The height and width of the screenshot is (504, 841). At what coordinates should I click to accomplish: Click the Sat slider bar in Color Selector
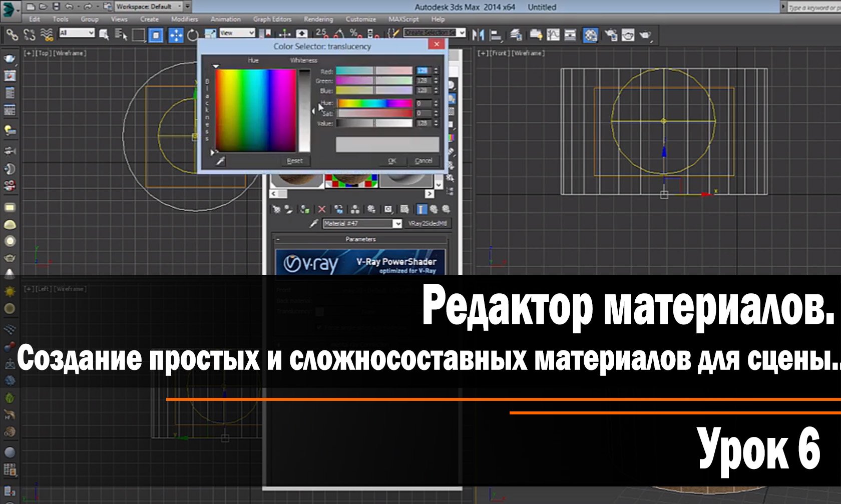[374, 114]
